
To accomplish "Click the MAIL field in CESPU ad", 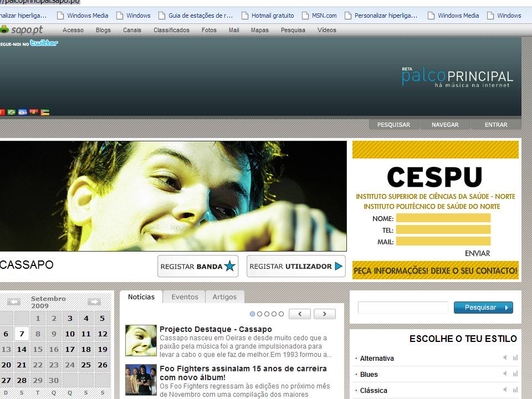I will [x=443, y=241].
